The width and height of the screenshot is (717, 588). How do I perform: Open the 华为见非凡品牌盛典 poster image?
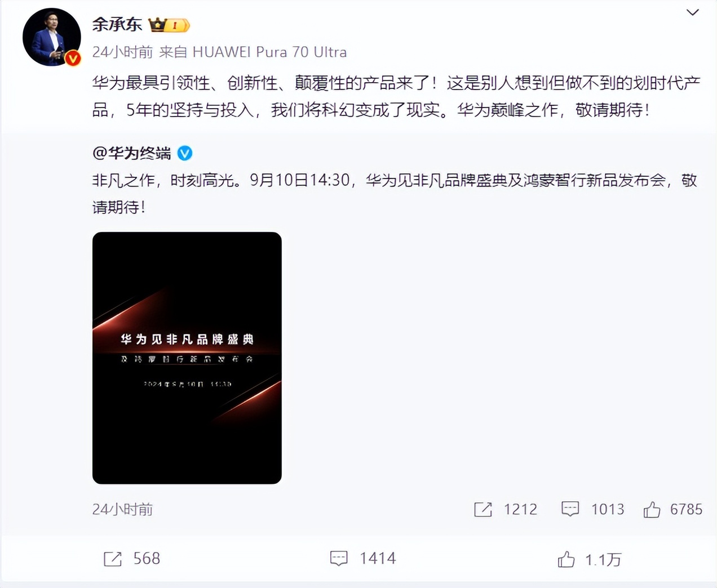click(187, 358)
